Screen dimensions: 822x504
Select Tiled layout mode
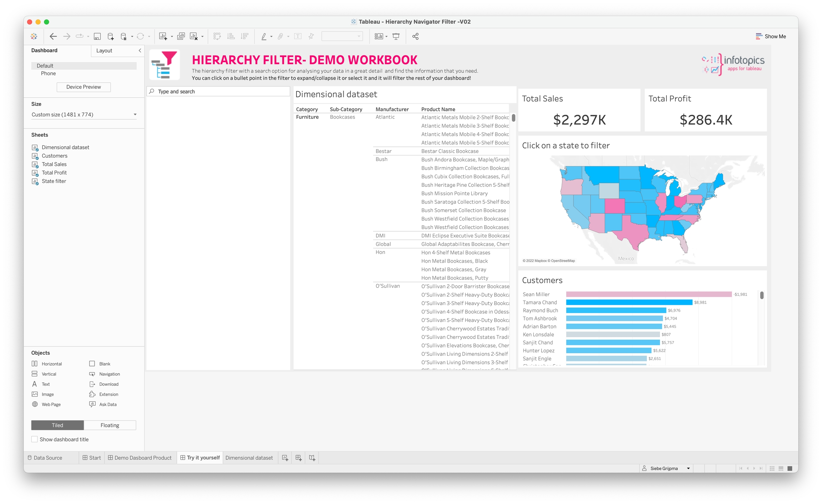[x=57, y=425]
